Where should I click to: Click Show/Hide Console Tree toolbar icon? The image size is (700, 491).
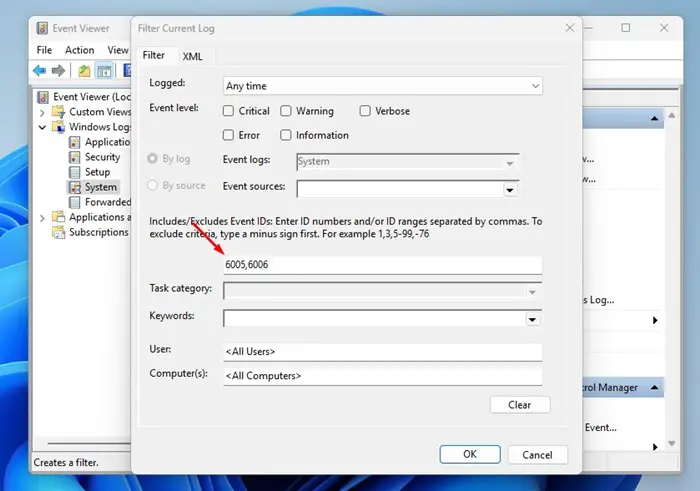pos(104,71)
